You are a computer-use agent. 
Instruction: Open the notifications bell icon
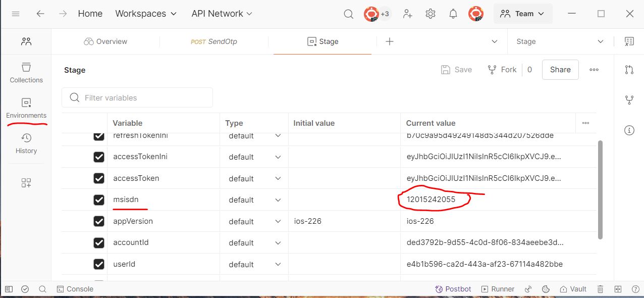click(453, 14)
